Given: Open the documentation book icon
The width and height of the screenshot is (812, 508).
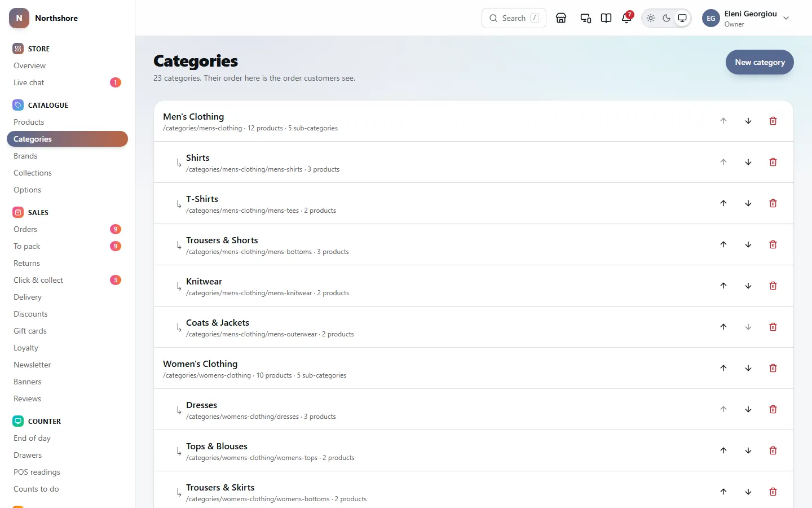Looking at the screenshot, I should coord(606,18).
